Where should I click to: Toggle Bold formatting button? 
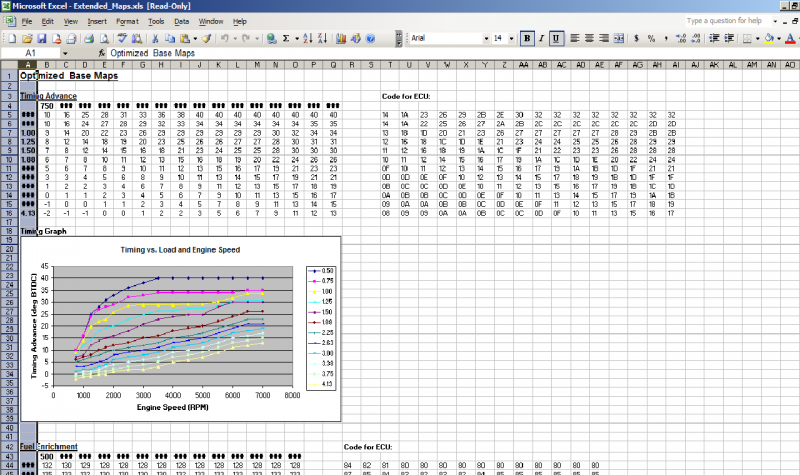click(527, 38)
